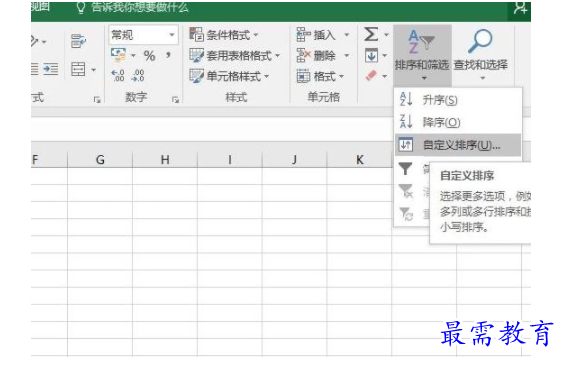Open Format as Table (套用表格格式)
562x365 pixels.
point(234,56)
